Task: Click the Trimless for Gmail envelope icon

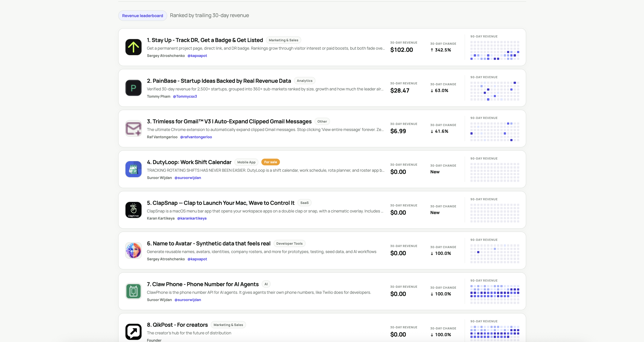Action: pyautogui.click(x=133, y=128)
